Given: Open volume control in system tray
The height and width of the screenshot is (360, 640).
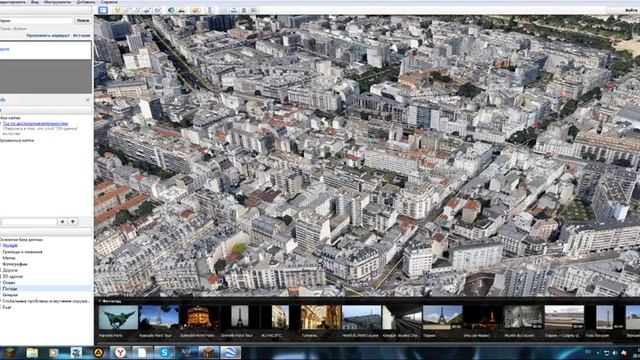Looking at the screenshot, I should pyautogui.click(x=615, y=353).
